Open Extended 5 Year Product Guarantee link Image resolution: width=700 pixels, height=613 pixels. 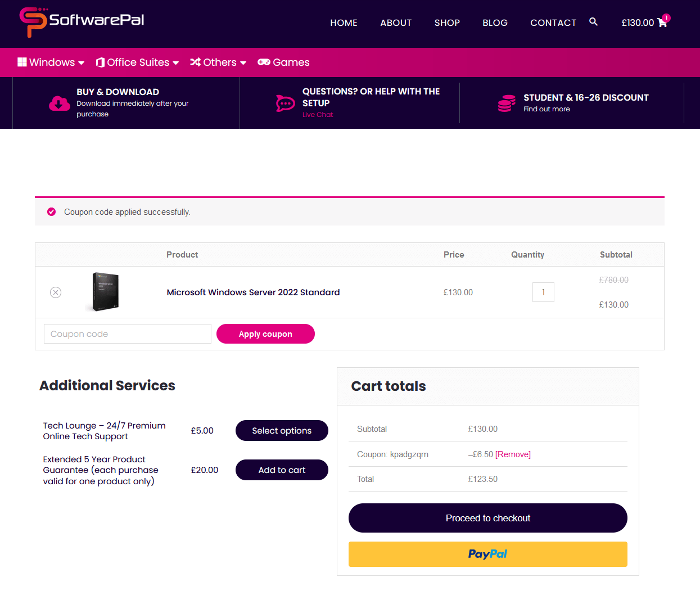(101, 470)
